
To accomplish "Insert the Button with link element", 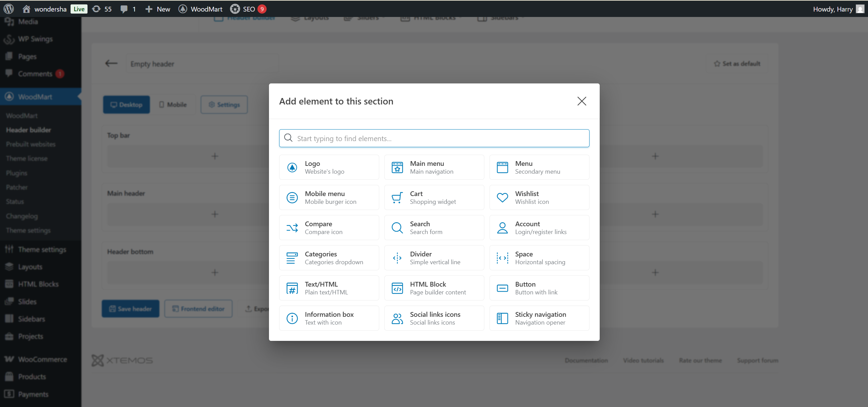I will click(539, 288).
